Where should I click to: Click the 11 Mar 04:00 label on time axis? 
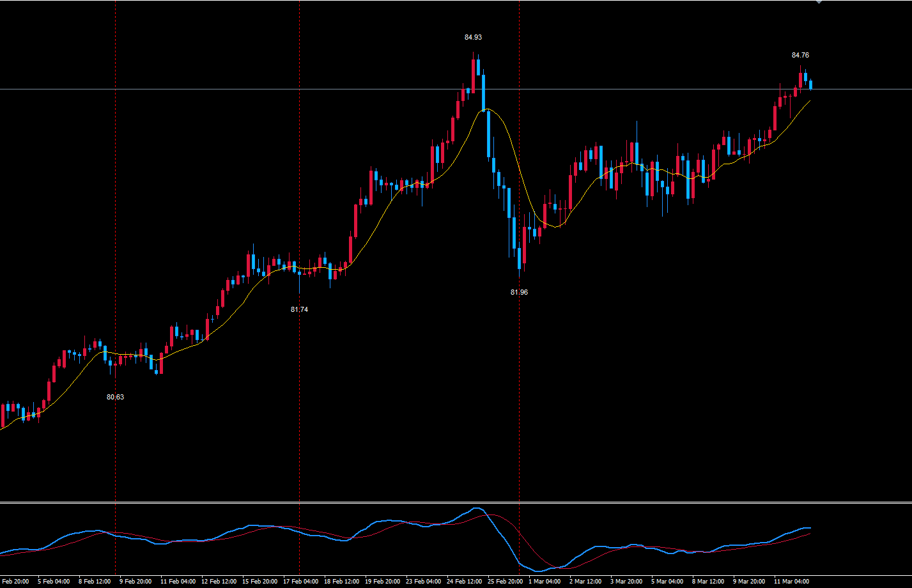click(x=790, y=582)
